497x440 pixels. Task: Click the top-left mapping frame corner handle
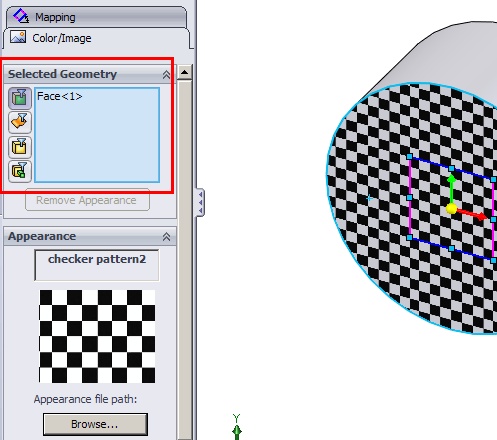pyautogui.click(x=410, y=157)
